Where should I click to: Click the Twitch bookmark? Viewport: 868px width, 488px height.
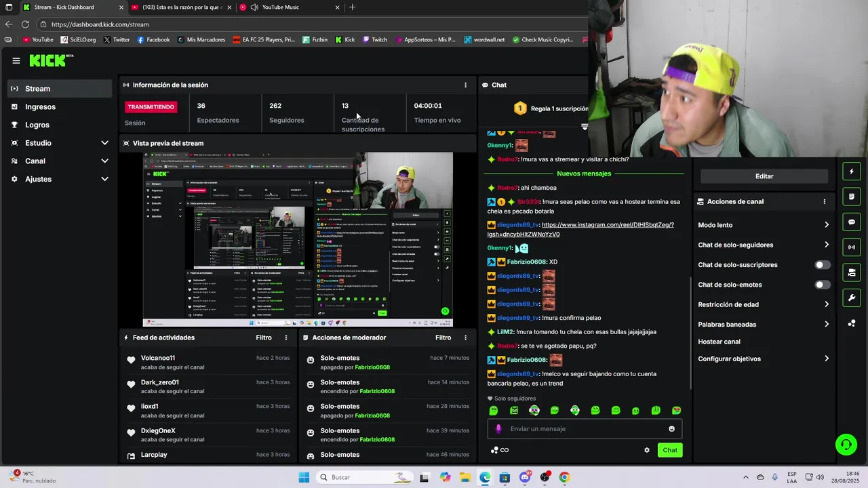coord(374,40)
